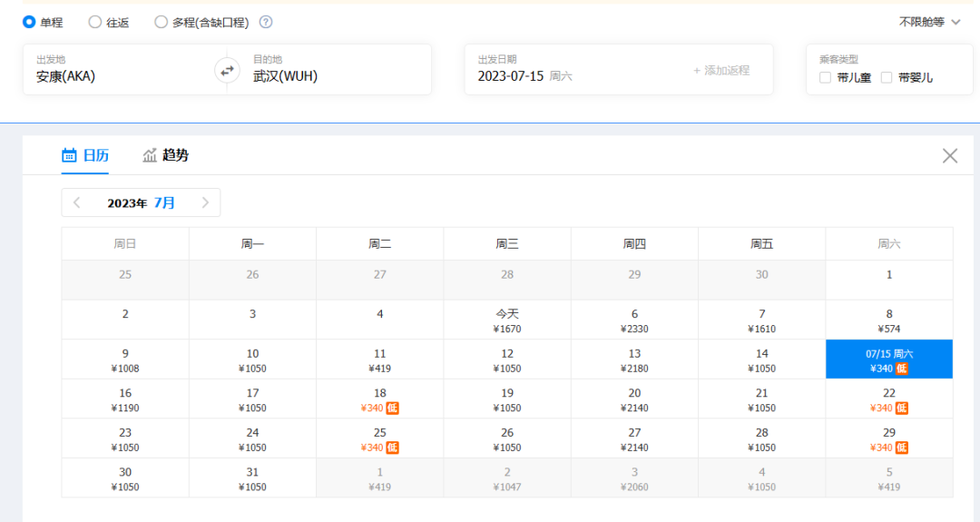The image size is (980, 522).
Task: Open the 2023年 7月 month selector
Action: coord(142,202)
